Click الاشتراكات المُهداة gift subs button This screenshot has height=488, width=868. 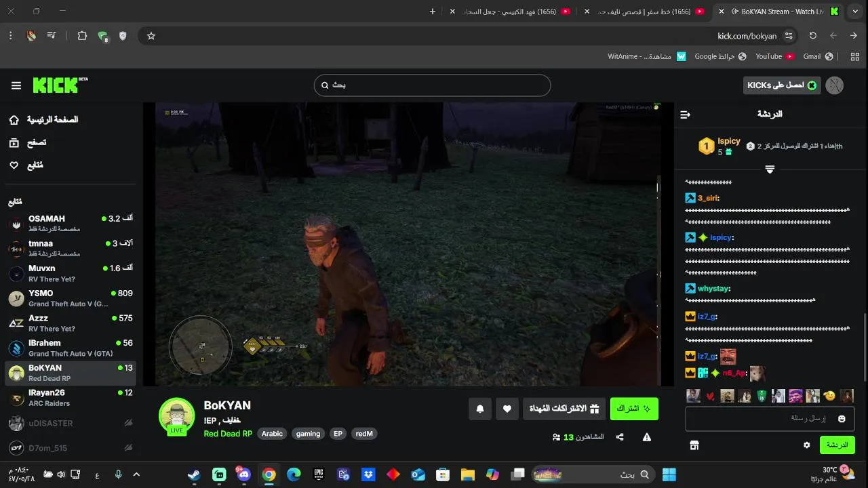pos(564,409)
